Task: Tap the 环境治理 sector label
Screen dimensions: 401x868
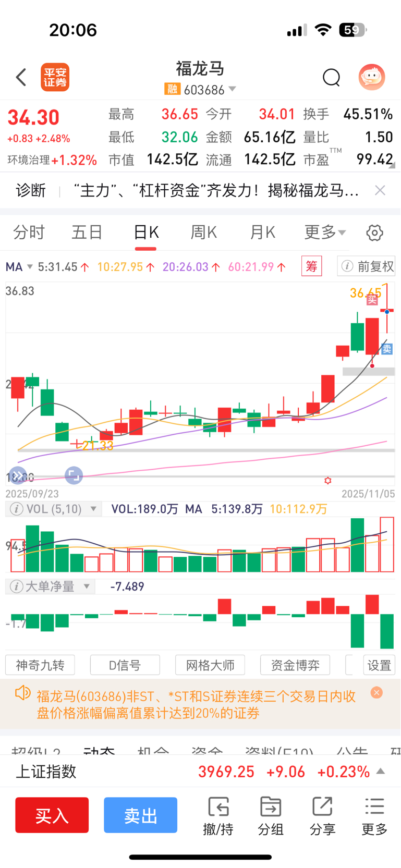Action: (x=29, y=160)
